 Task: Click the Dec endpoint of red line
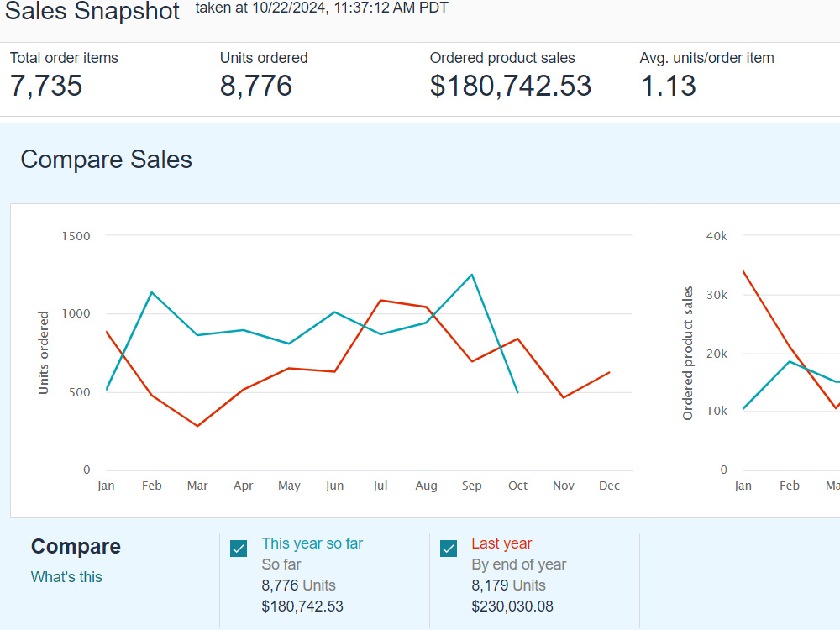(609, 372)
